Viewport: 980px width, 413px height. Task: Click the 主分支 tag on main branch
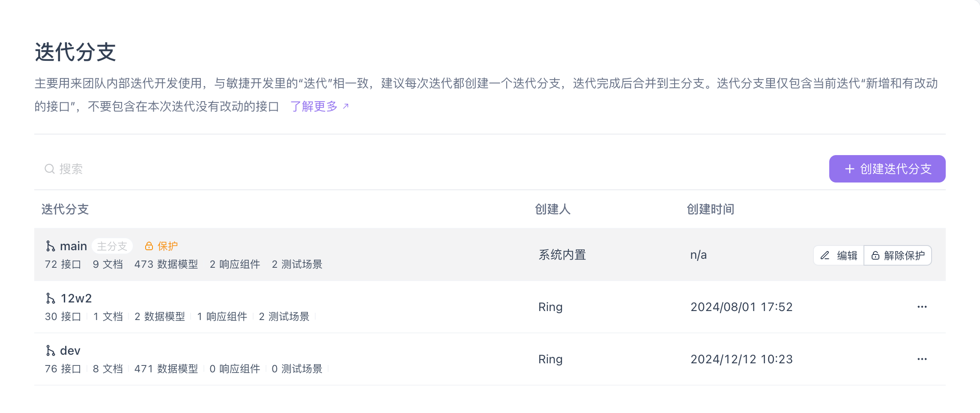(112, 245)
